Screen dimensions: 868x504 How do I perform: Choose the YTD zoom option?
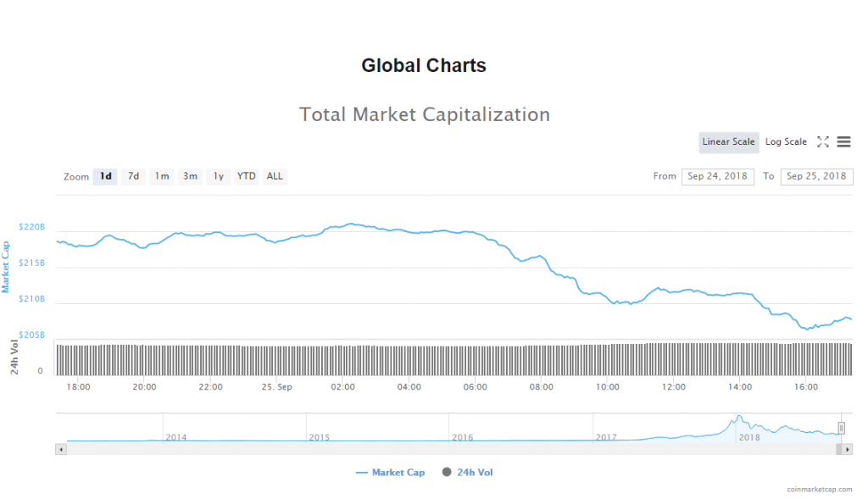(x=246, y=176)
